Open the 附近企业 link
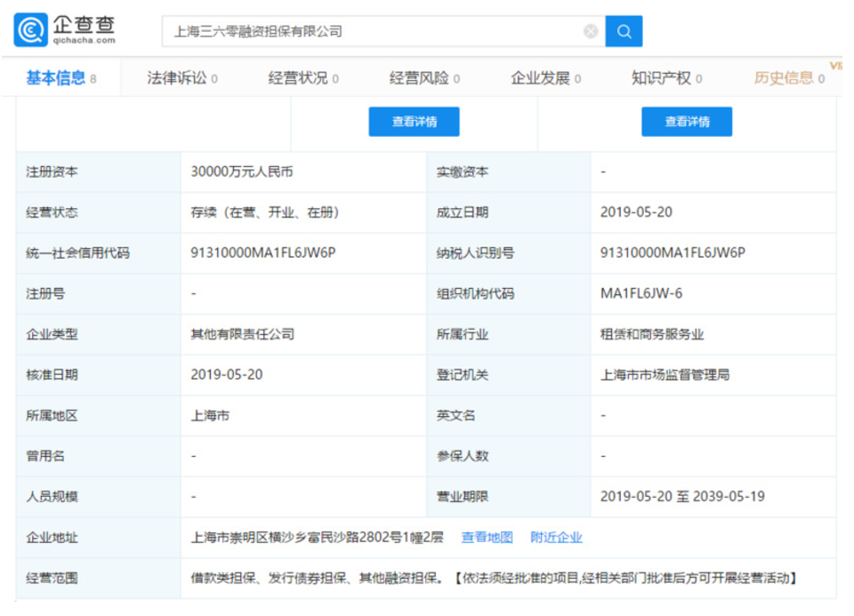This screenshot has width=854, height=616. (556, 538)
